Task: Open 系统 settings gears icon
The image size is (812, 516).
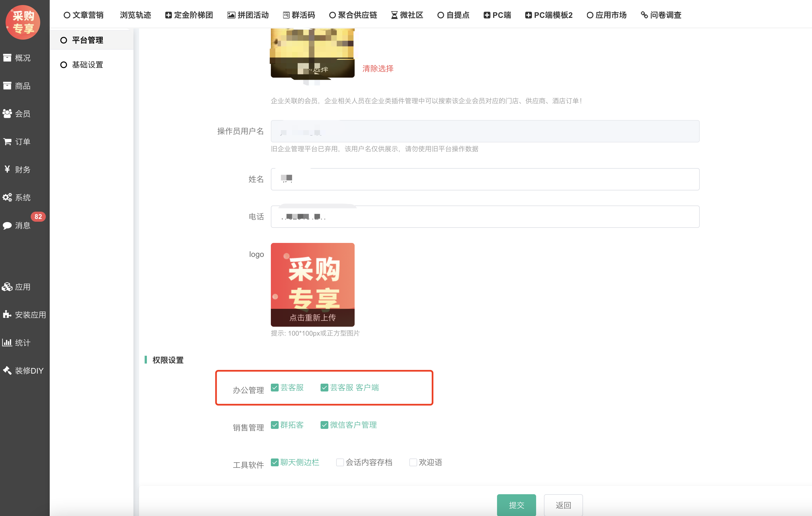Action: 8,197
